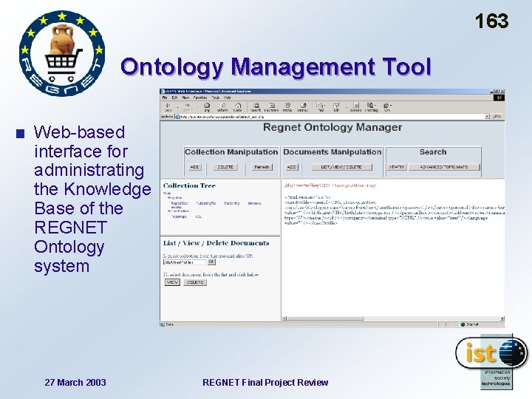532x399 pixels.
Task: Click the Back arrow in browser toolbar
Action: click(x=168, y=106)
